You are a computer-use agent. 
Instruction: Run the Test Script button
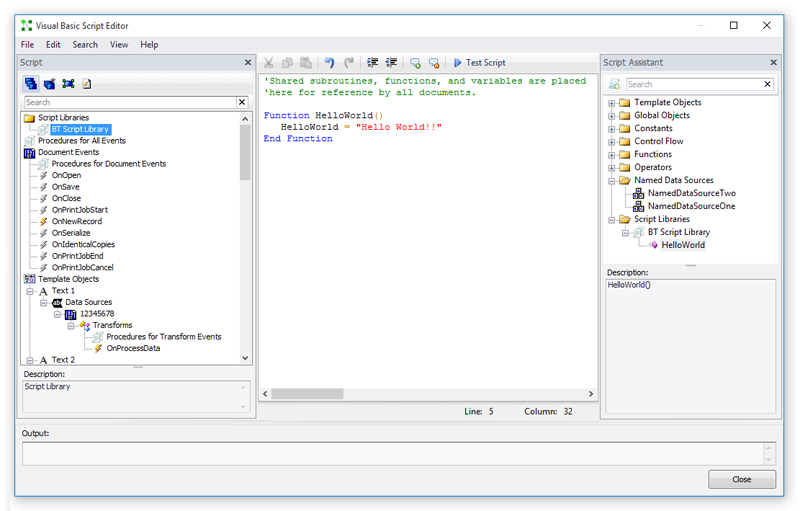coord(479,62)
